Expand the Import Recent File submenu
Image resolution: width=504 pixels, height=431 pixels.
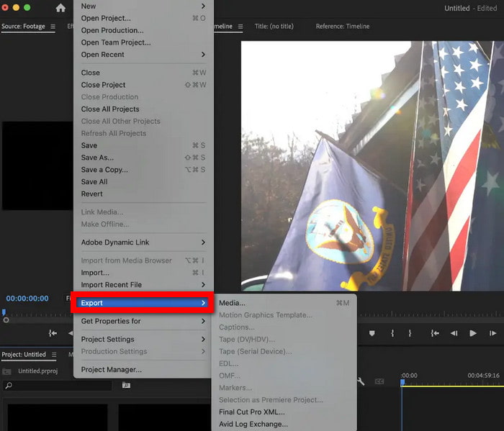(143, 285)
